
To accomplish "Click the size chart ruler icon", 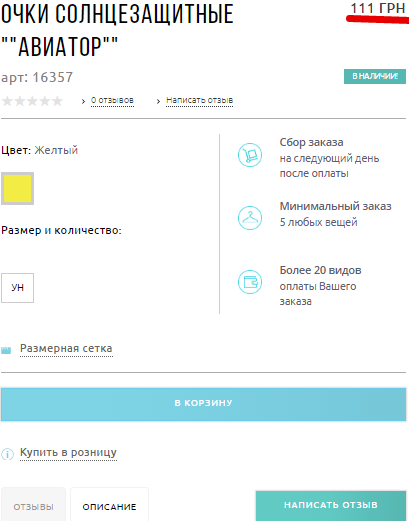I will [x=6, y=350].
